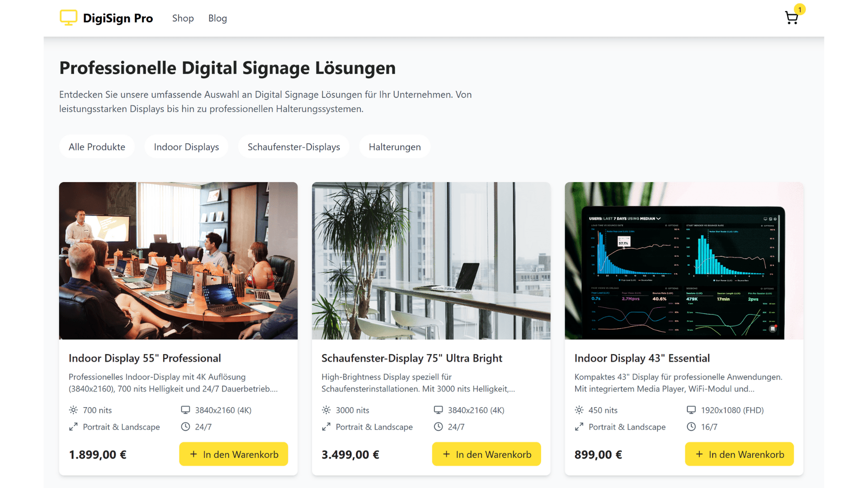Select the Alle Produkte filter
868x488 pixels.
(97, 147)
